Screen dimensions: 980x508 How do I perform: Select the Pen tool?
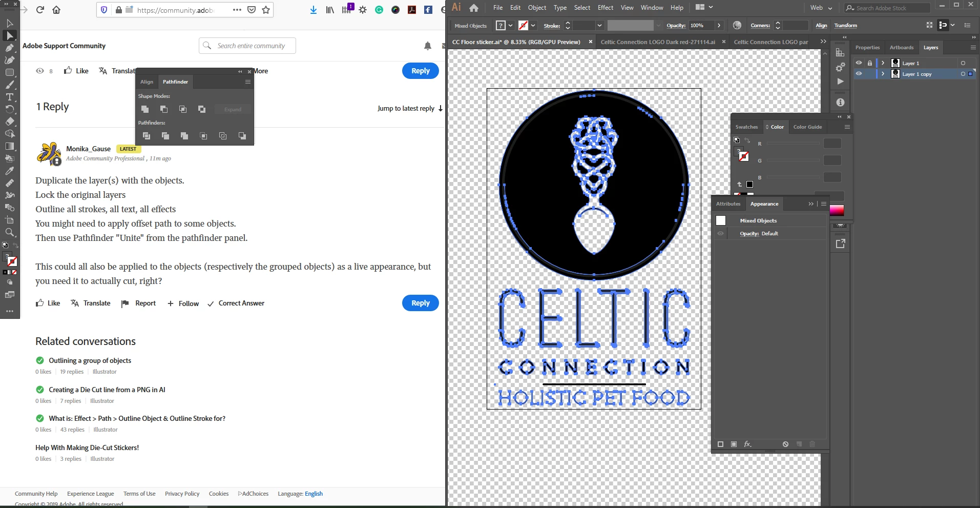pyautogui.click(x=10, y=48)
